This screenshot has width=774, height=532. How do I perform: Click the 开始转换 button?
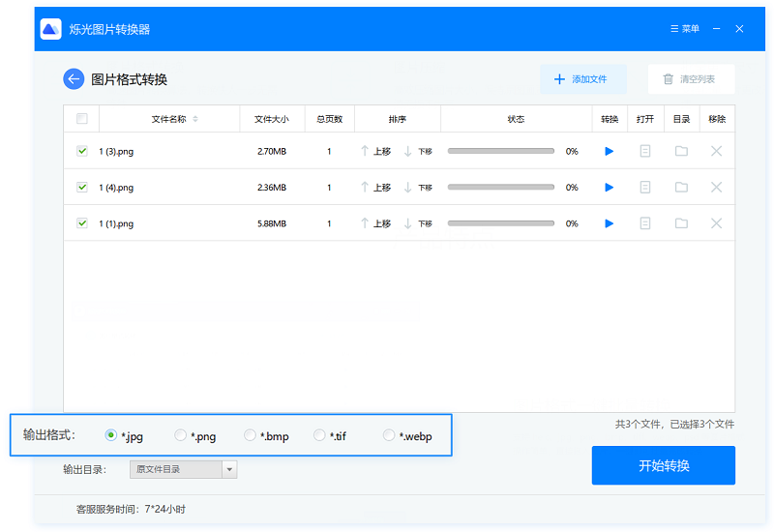664,465
